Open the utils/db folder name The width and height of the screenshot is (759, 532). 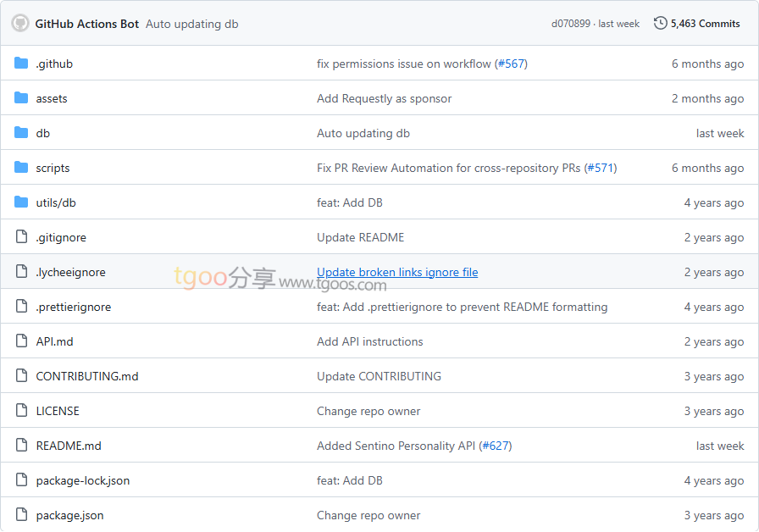56,202
